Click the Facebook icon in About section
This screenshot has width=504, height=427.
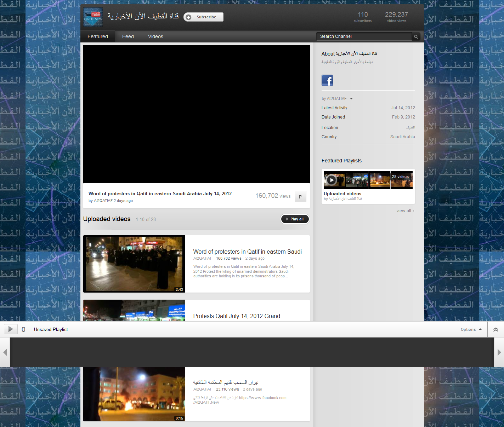(327, 80)
